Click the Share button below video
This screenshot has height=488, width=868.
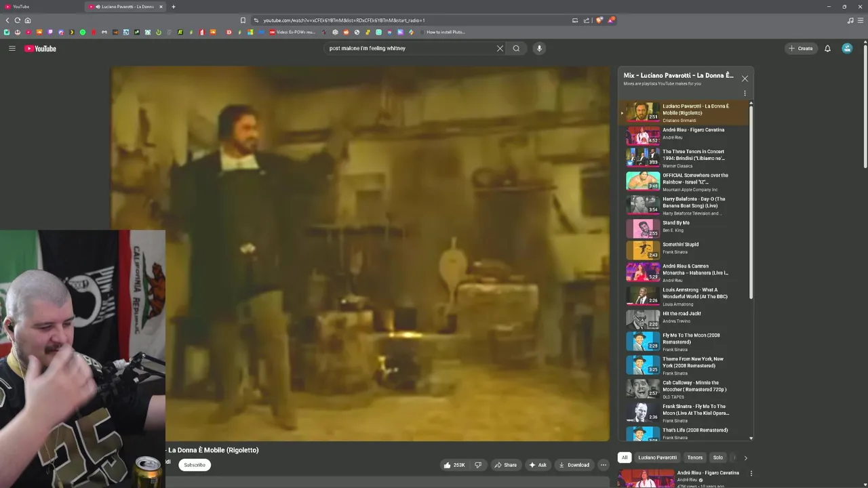[505, 465]
